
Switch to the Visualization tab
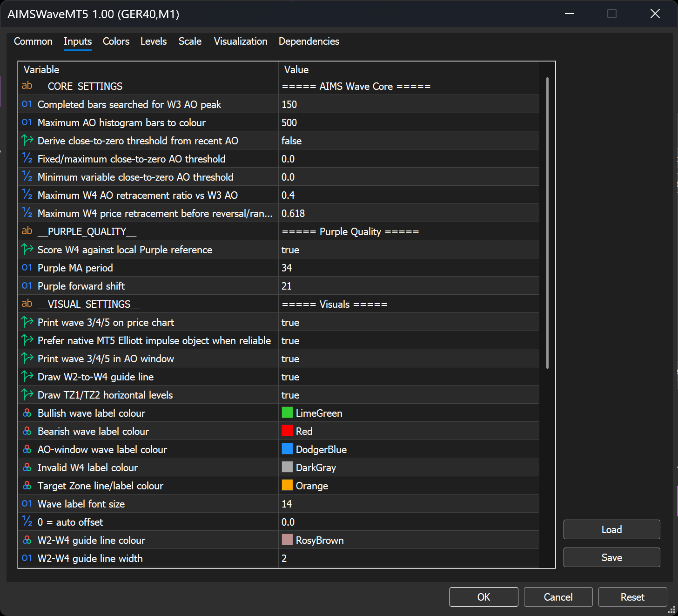coord(241,41)
